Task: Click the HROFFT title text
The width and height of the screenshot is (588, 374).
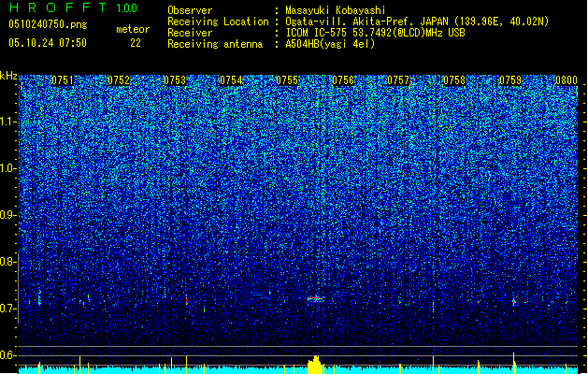Action: coord(58,7)
